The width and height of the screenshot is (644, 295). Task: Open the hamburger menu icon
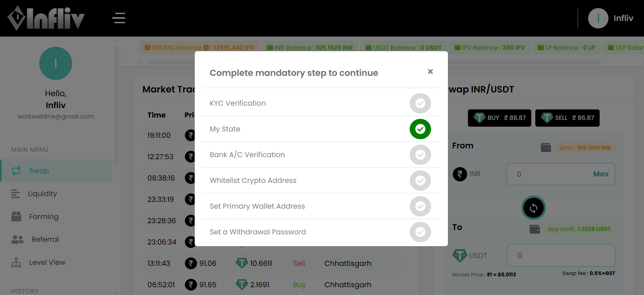tap(119, 18)
